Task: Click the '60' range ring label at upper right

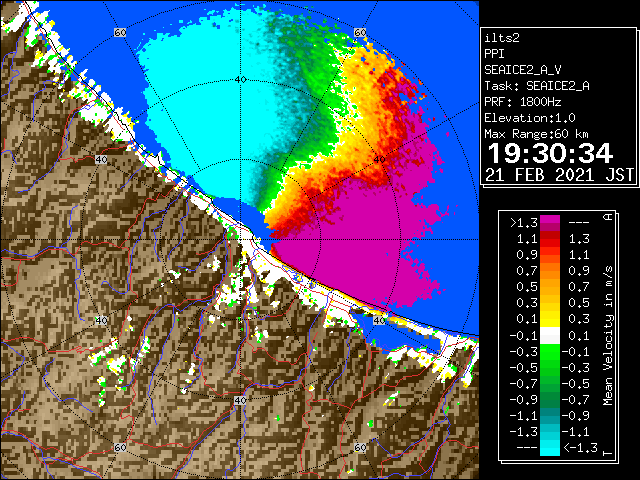Action: pyautogui.click(x=360, y=32)
